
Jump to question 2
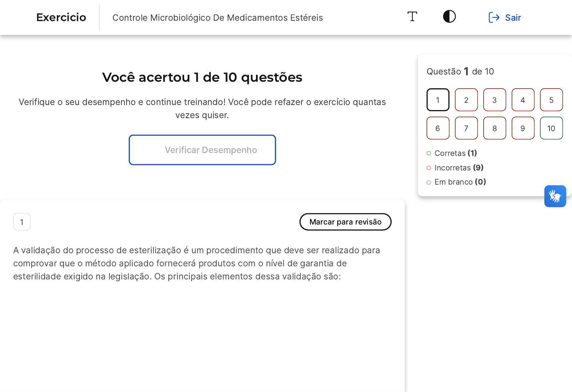point(466,100)
